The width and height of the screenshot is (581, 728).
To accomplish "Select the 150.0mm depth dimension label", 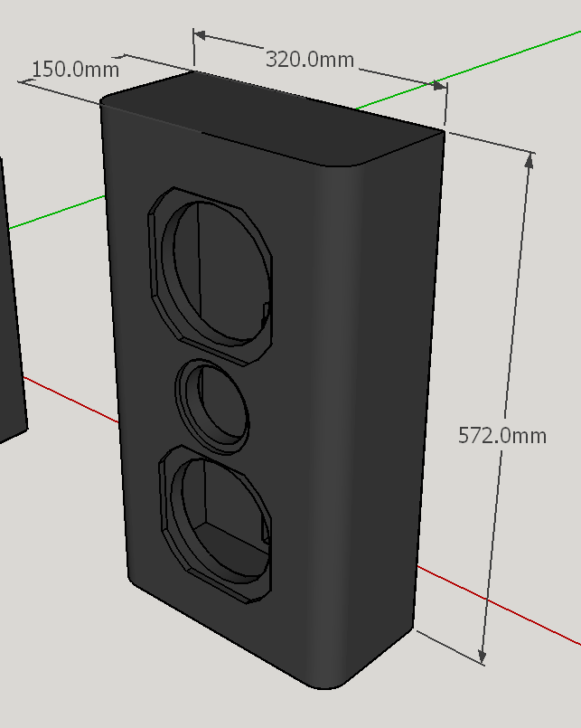I will point(76,70).
